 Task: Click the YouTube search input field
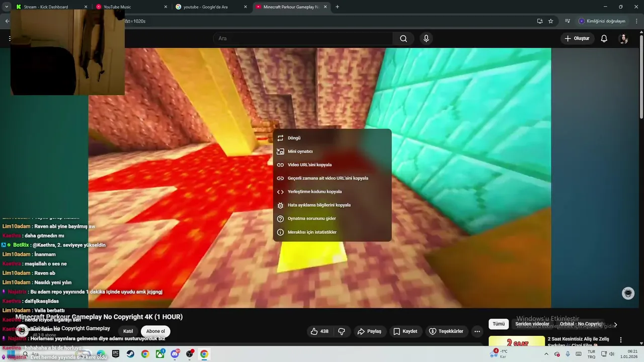(303, 39)
